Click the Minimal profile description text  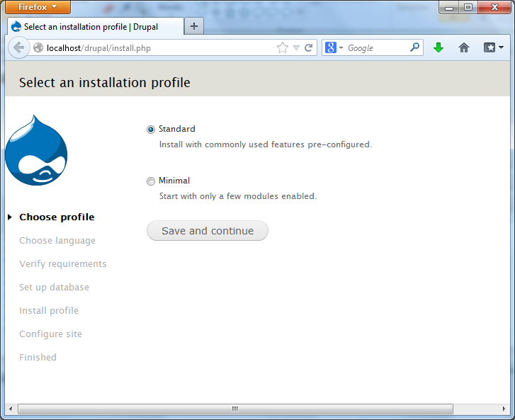[x=238, y=196]
